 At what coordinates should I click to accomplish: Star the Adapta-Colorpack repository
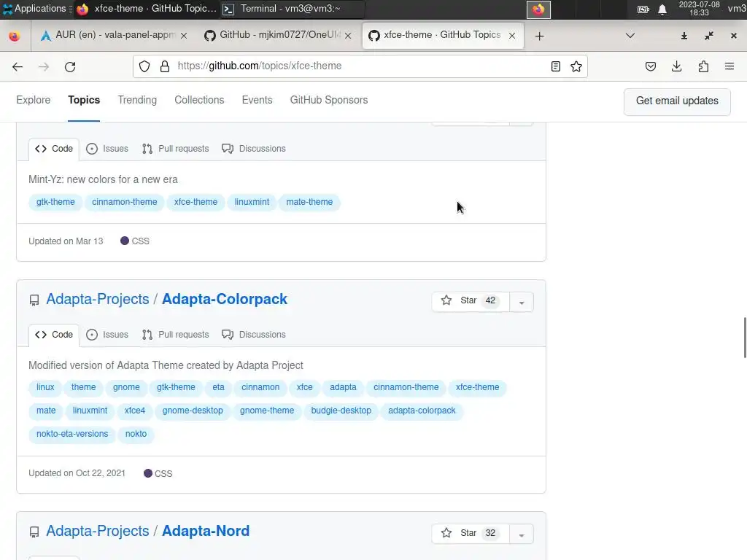pos(471,300)
